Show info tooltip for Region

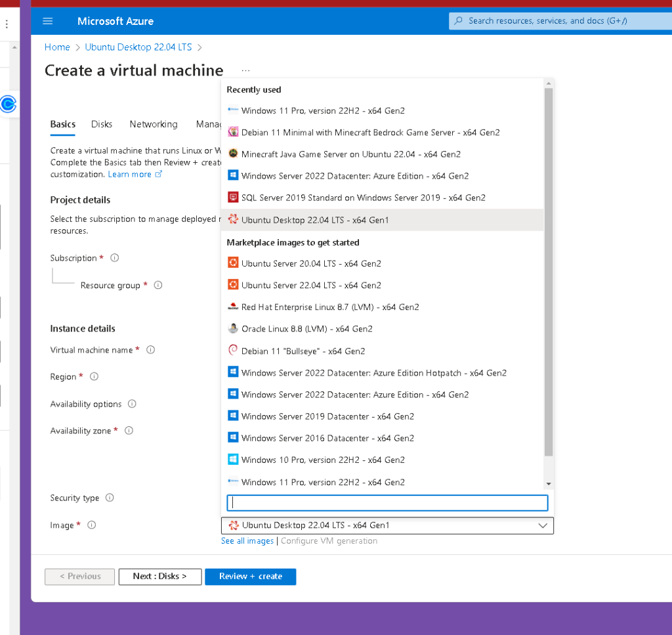click(x=94, y=376)
